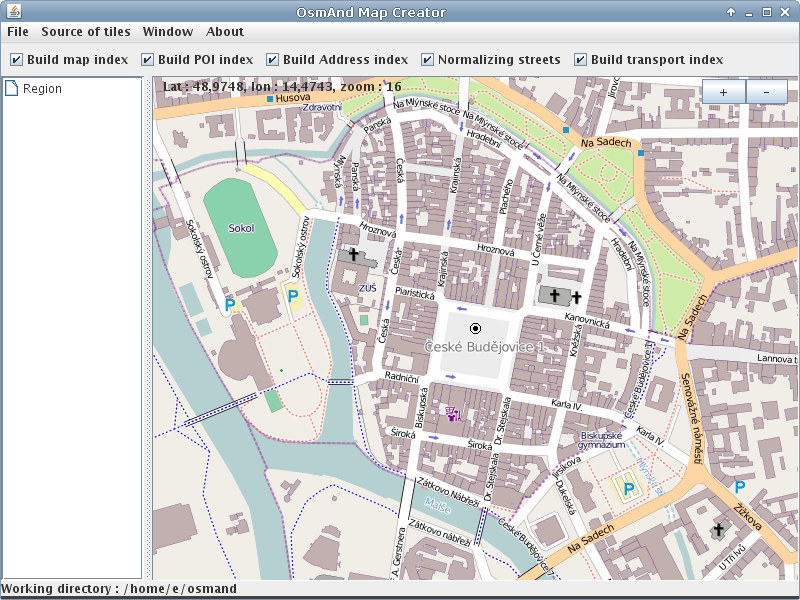
Task: Click the parking icon by Žižkova street
Action: coord(739,487)
